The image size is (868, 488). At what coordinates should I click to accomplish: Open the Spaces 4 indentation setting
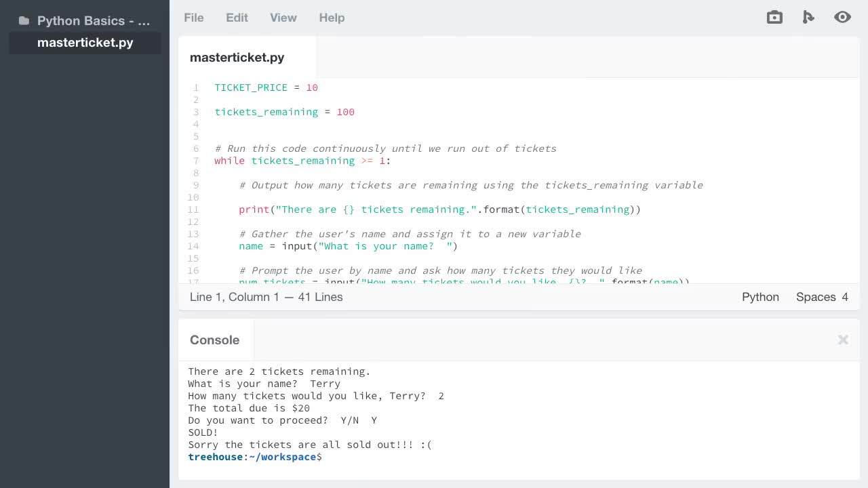tap(822, 297)
